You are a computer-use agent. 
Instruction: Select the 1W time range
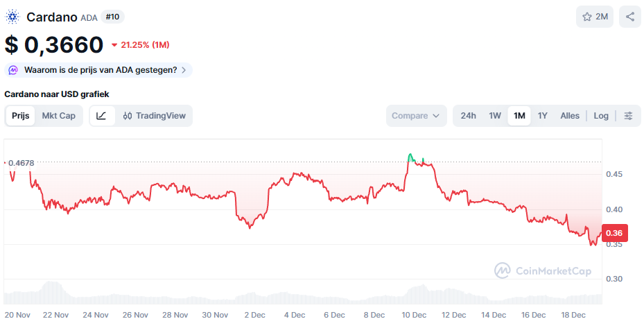(x=495, y=116)
